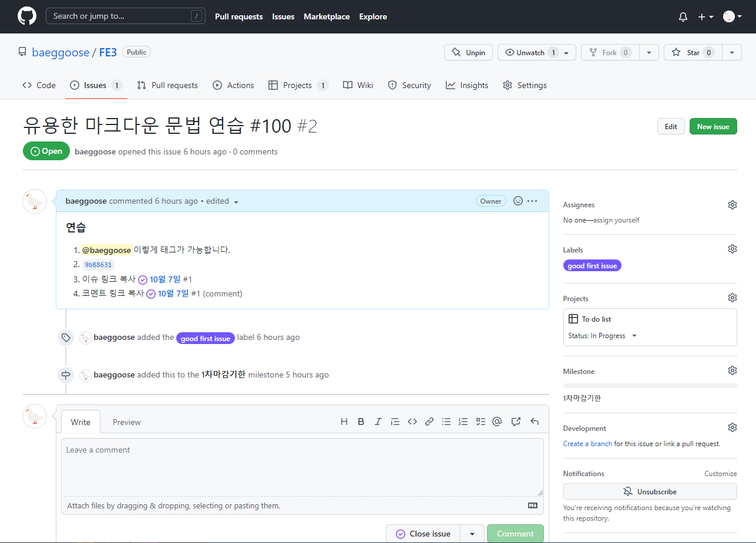Insert a task list
The width and height of the screenshot is (756, 543).
(x=481, y=421)
